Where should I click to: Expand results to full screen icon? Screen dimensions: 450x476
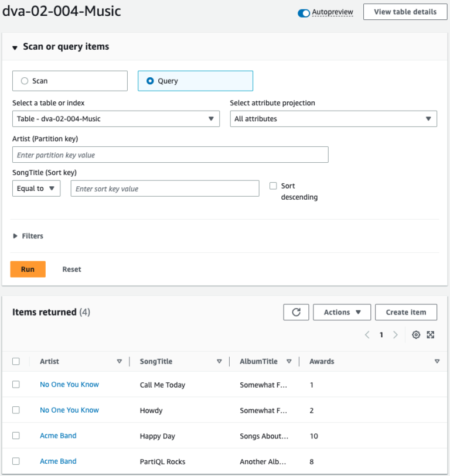tap(431, 335)
